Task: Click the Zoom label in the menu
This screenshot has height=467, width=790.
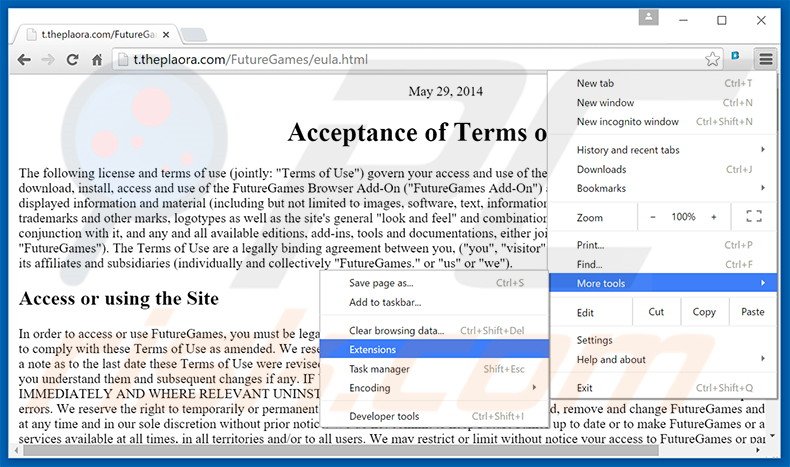Action: [x=589, y=218]
